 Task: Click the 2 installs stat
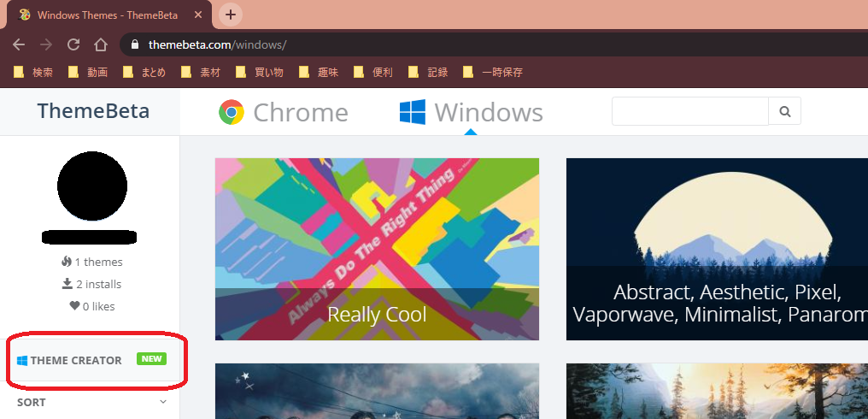click(x=91, y=284)
